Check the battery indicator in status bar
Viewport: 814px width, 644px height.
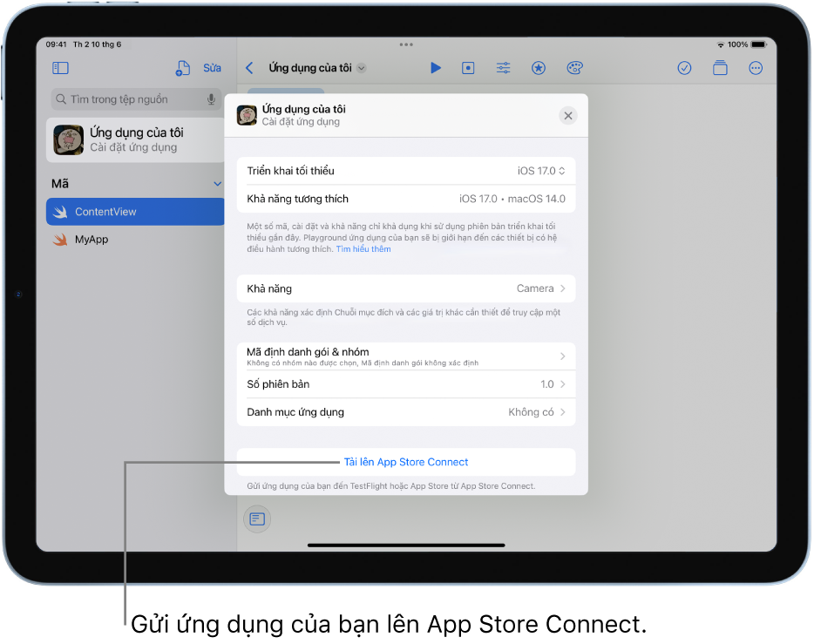[x=759, y=44]
